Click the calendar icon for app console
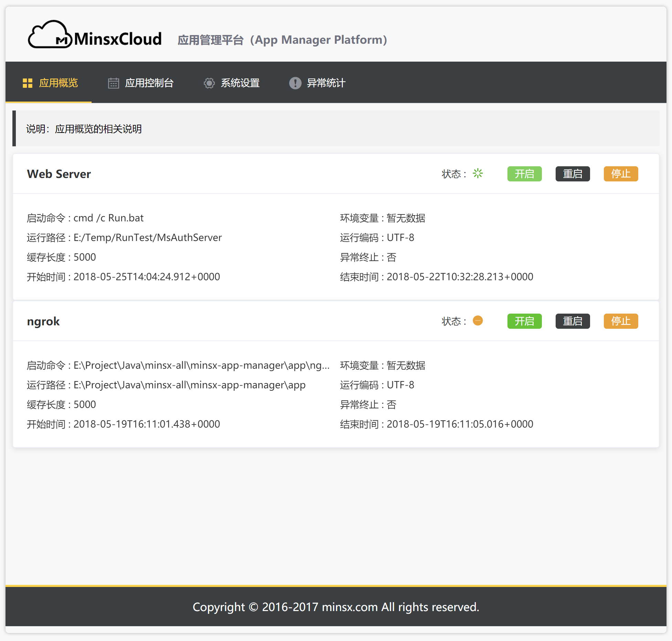 [113, 83]
